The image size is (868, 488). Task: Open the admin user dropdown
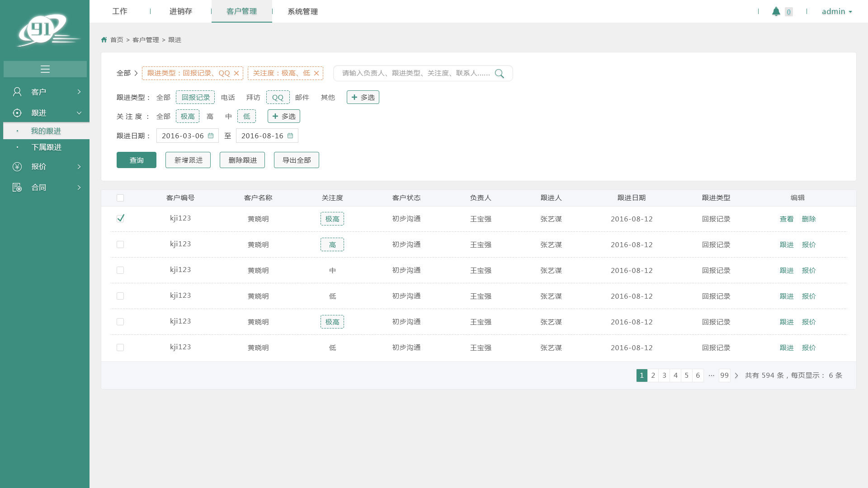tap(837, 11)
